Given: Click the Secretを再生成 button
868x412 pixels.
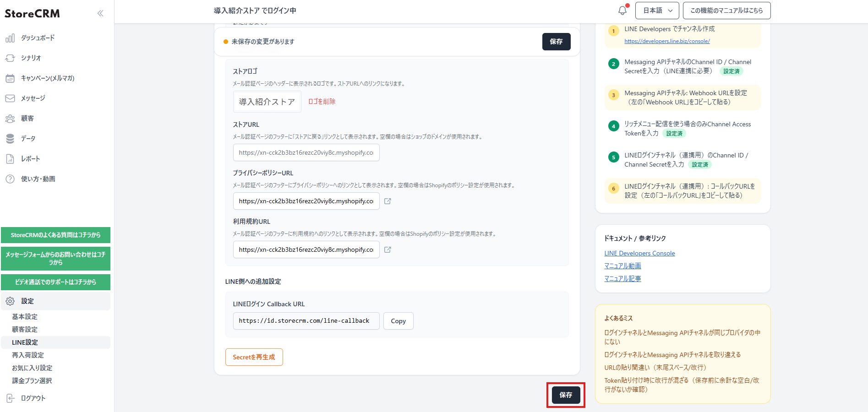Looking at the screenshot, I should 254,357.
